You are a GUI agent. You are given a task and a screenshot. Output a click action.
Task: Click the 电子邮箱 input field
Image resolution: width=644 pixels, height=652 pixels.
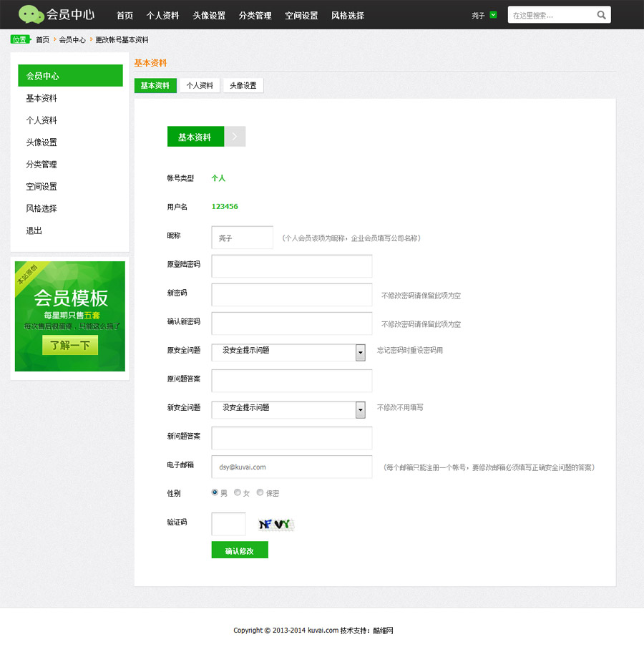tap(291, 467)
